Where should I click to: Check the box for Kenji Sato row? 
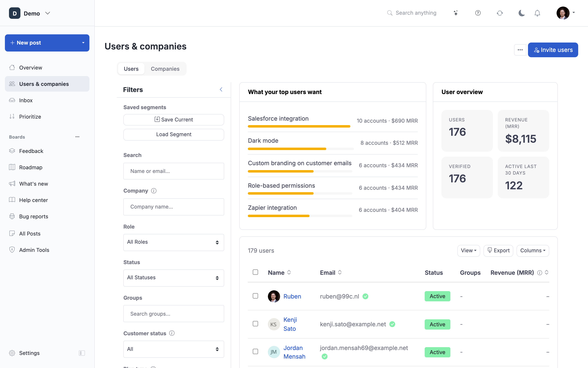click(255, 324)
